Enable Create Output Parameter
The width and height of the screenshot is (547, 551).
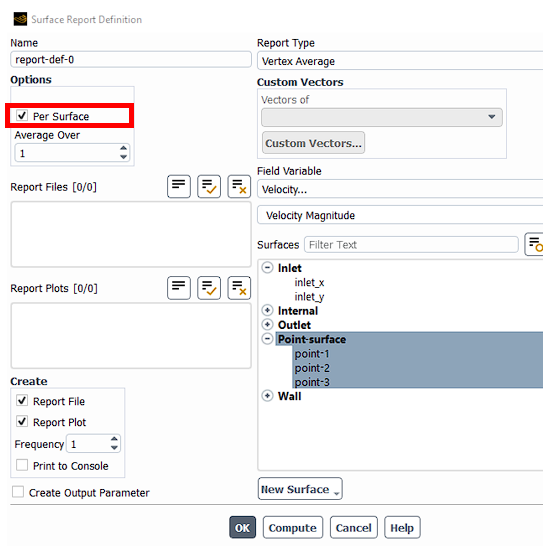18,492
